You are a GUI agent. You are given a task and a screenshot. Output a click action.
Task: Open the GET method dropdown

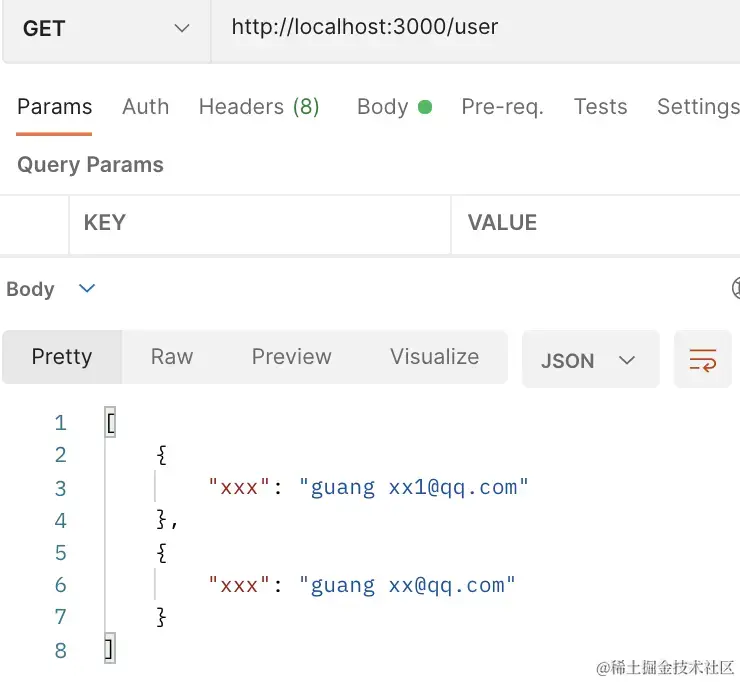coord(105,29)
